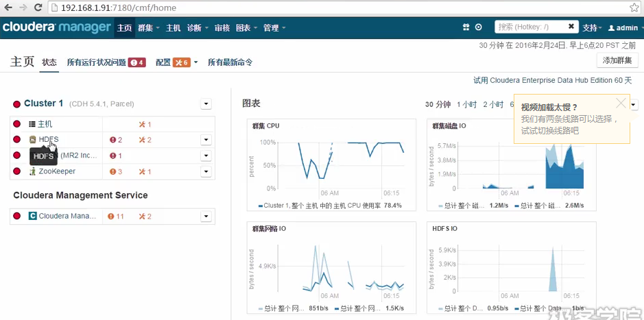The width and height of the screenshot is (644, 320).
Task: Open the admin user menu
Action: [623, 28]
